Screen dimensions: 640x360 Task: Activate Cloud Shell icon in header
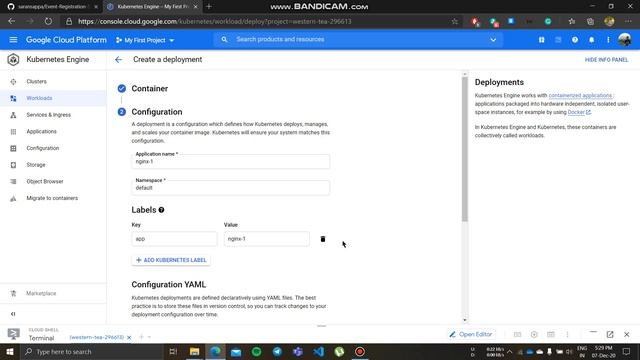[x=558, y=40]
